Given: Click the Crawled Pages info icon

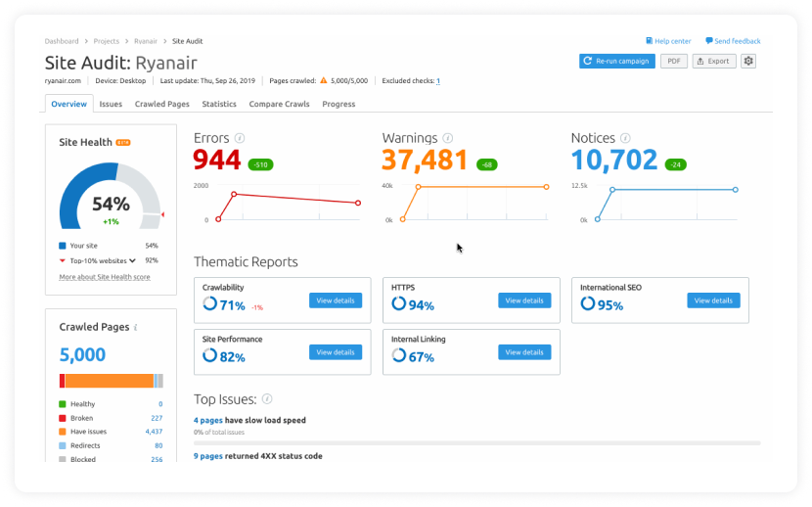Looking at the screenshot, I should coord(136,327).
